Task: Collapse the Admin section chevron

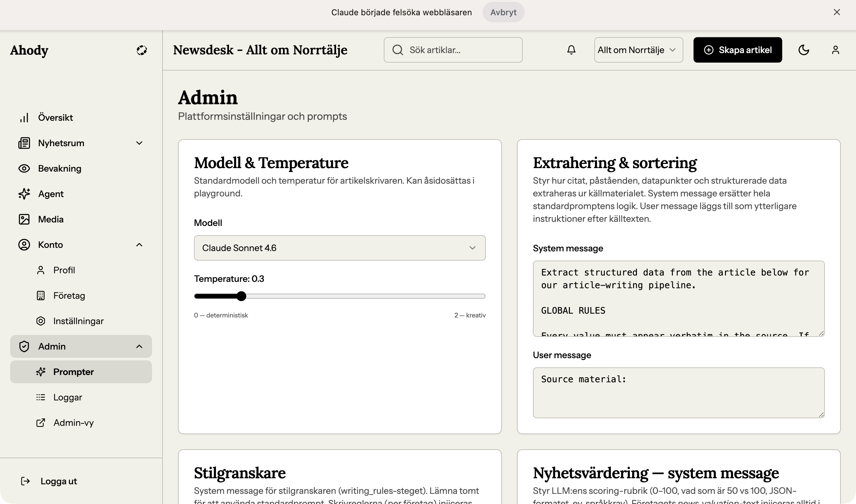Action: [139, 346]
